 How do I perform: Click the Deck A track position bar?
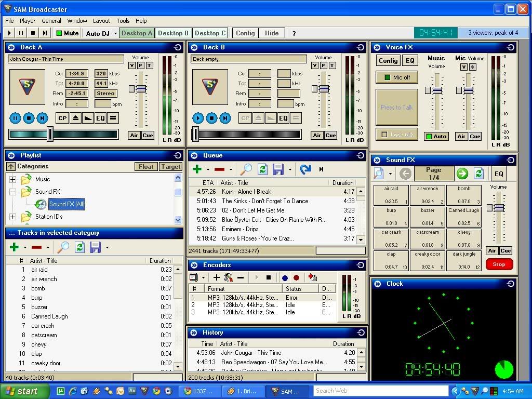pyautogui.click(x=63, y=135)
